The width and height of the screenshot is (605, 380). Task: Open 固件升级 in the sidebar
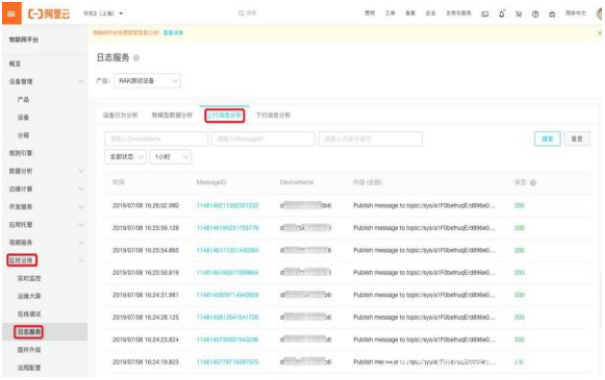pyautogui.click(x=29, y=350)
